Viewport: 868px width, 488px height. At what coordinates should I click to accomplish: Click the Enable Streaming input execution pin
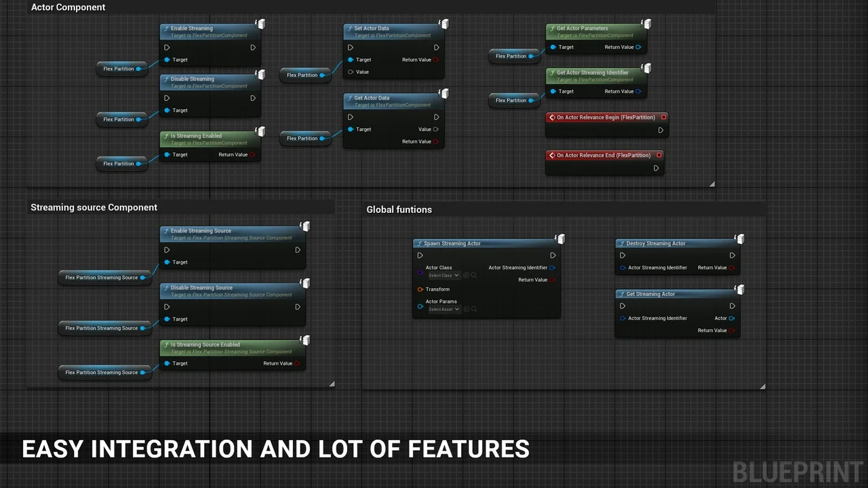point(167,47)
